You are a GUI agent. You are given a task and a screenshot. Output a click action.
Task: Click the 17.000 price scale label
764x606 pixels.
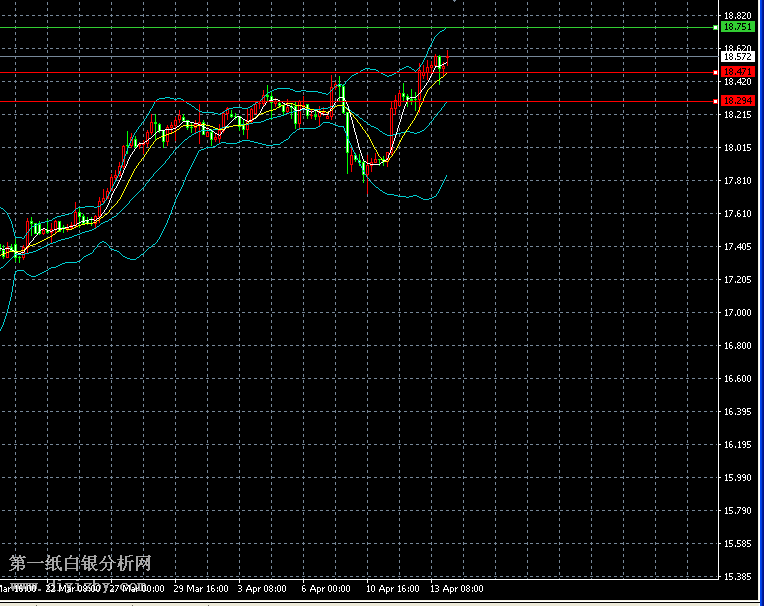[738, 312]
